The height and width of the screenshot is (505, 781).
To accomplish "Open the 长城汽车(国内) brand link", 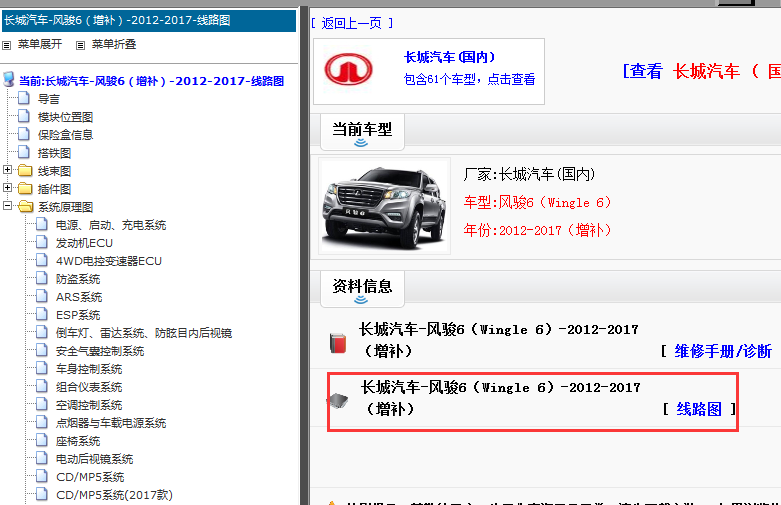I will tap(450, 57).
